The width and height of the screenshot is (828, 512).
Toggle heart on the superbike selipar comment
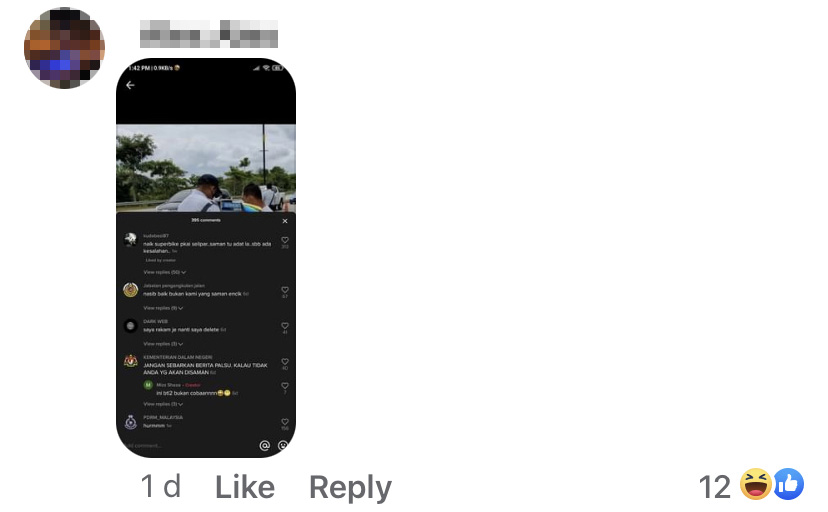click(285, 240)
